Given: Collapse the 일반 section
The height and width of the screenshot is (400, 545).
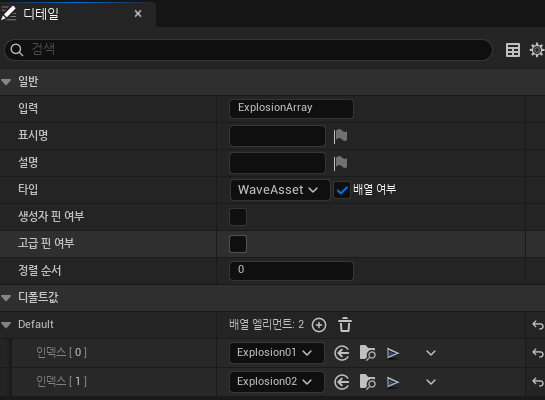Looking at the screenshot, I should pyautogui.click(x=6, y=82).
